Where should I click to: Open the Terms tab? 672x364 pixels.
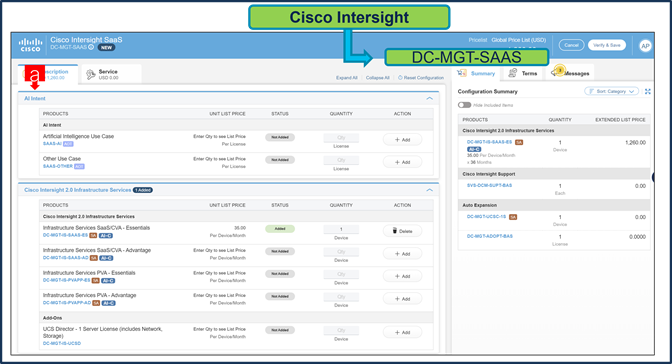(522, 73)
